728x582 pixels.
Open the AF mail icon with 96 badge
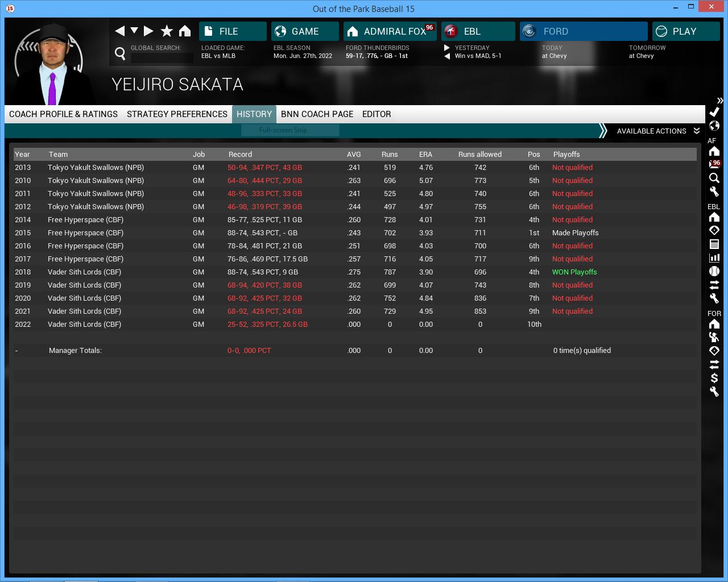pyautogui.click(x=714, y=164)
